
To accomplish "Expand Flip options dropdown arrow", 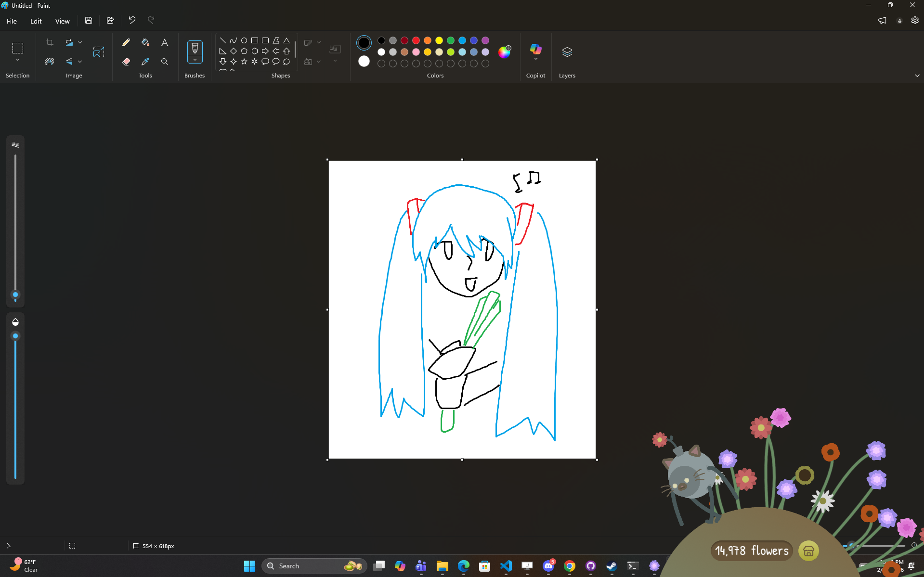I will [x=80, y=62].
